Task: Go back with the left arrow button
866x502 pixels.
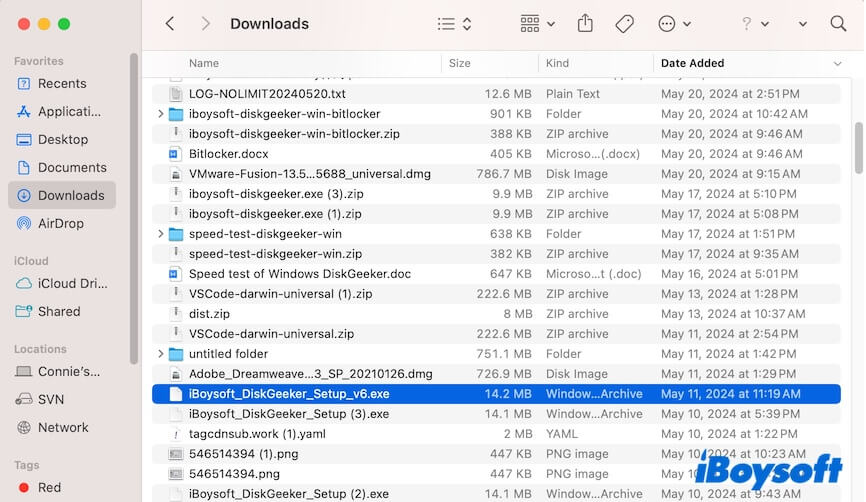Action: click(x=170, y=24)
